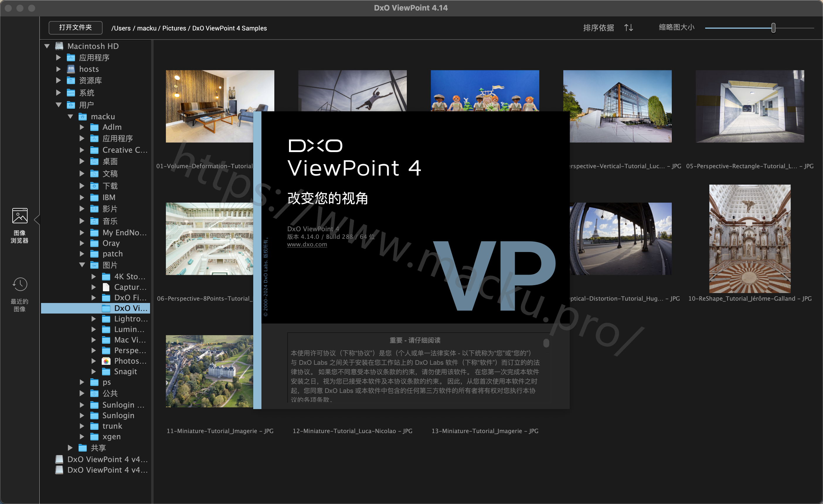Click the 音乐 music folder icon
Screen dimensions: 823x504
(95, 221)
